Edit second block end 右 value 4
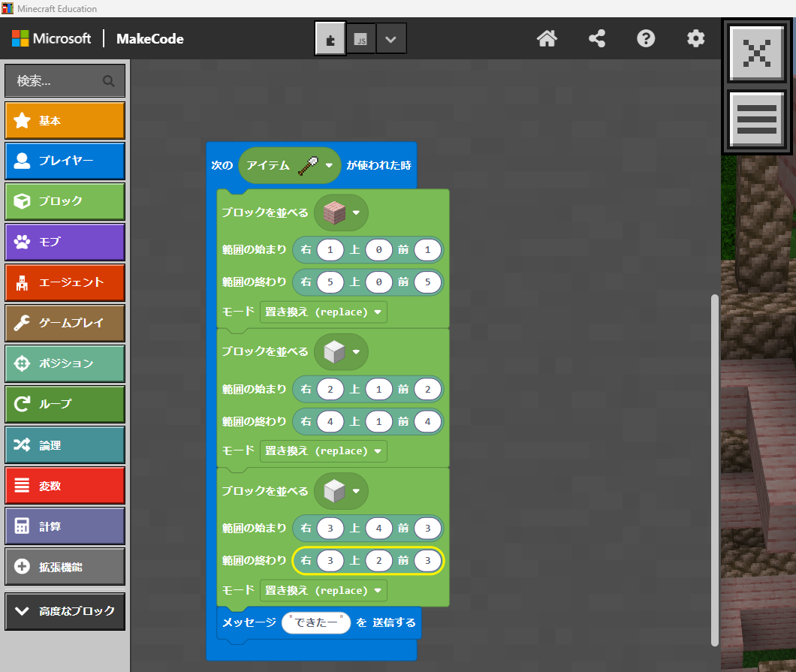 coord(330,422)
